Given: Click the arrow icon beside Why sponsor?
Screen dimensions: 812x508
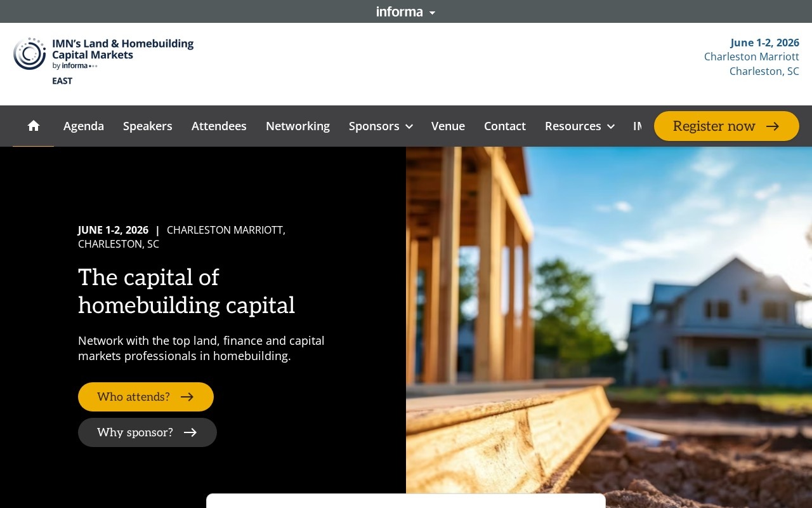Looking at the screenshot, I should 190,432.
